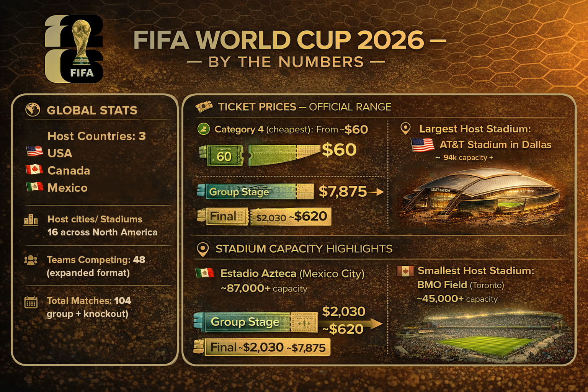
Task: Click the people icon beside Teams Competing
Action: point(31,260)
